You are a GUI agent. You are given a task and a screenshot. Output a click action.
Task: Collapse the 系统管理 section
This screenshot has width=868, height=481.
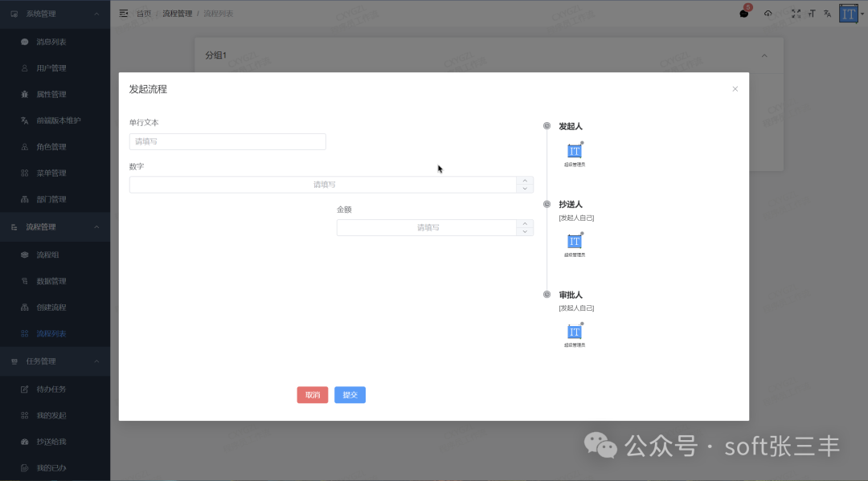click(x=98, y=13)
